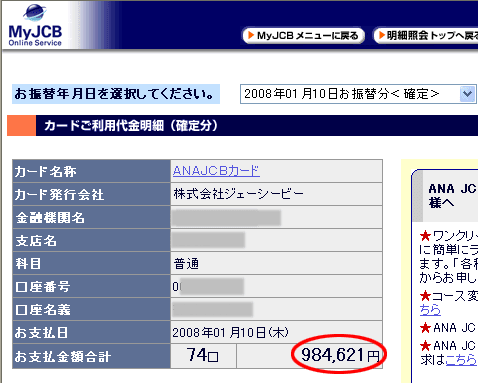Click the last red star bullet in sidebar

[425, 345]
